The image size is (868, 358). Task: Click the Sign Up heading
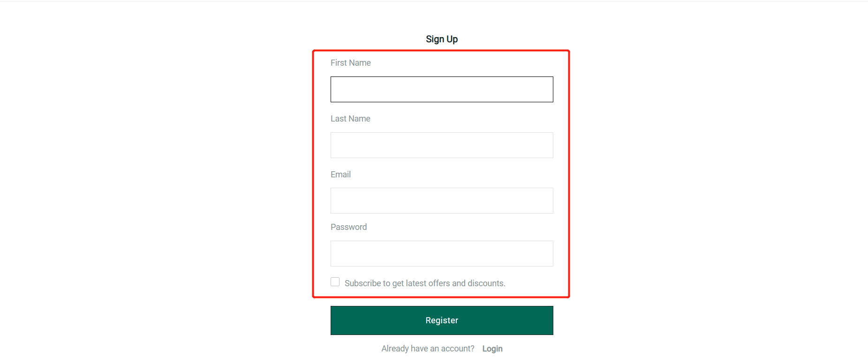442,39
